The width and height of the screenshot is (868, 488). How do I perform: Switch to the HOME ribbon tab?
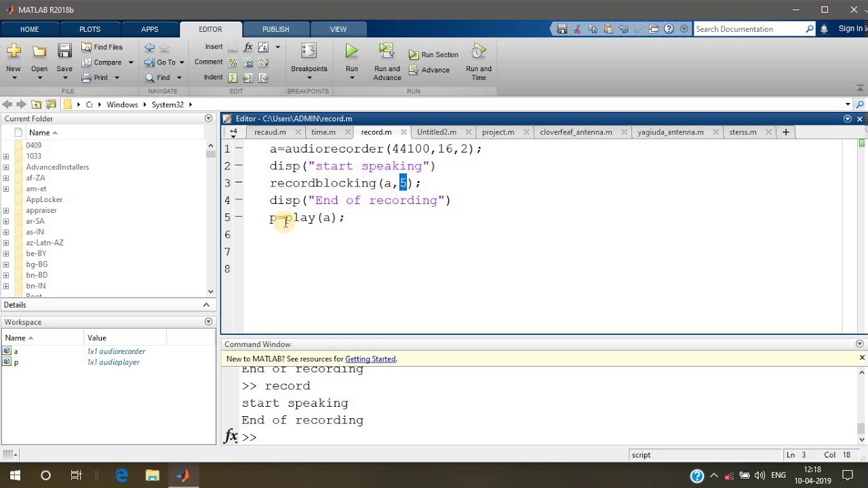[29, 29]
